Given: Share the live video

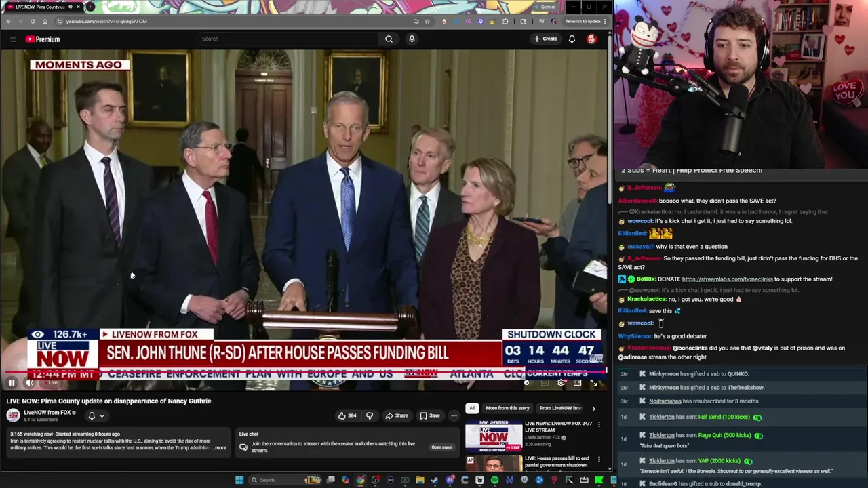Looking at the screenshot, I should pyautogui.click(x=397, y=415).
